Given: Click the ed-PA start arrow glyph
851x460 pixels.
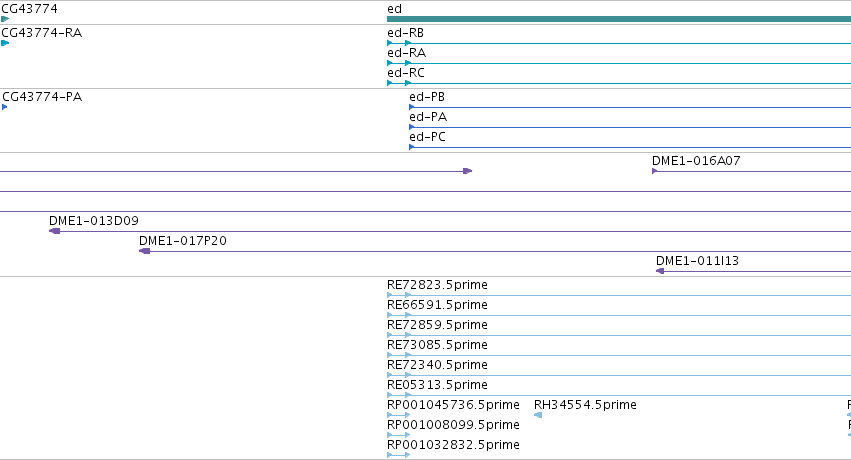Looking at the screenshot, I should point(412,127).
